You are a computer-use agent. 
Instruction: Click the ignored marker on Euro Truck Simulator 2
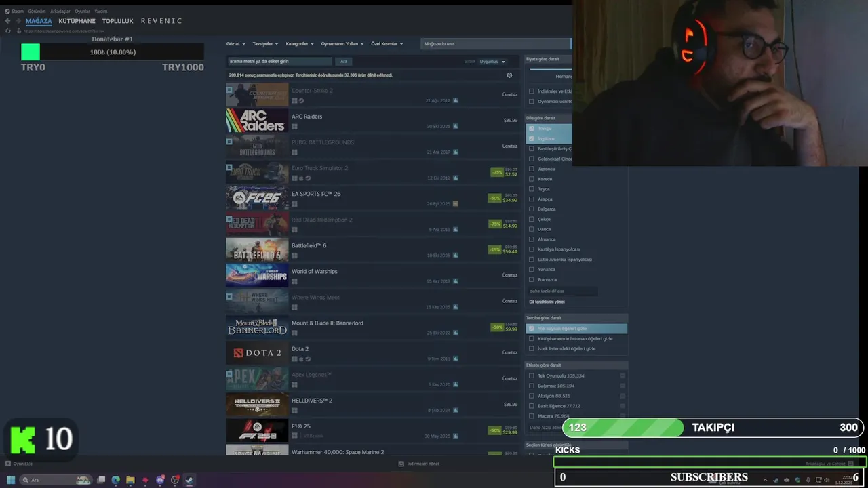pos(229,167)
